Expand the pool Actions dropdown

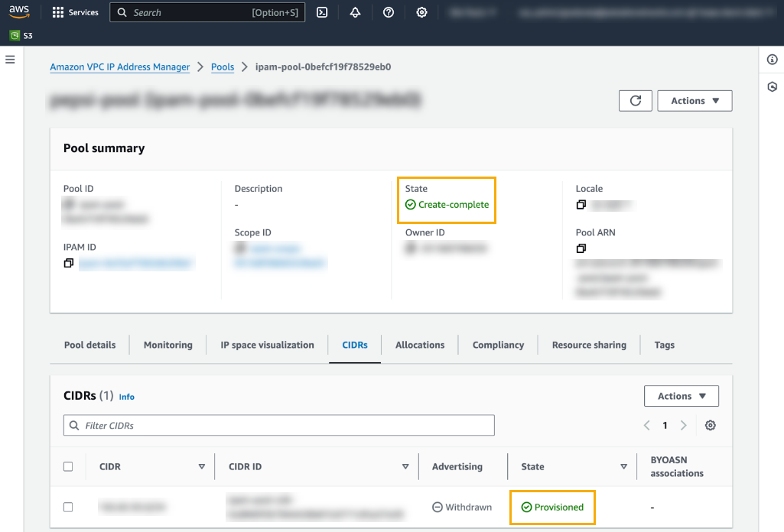point(695,101)
